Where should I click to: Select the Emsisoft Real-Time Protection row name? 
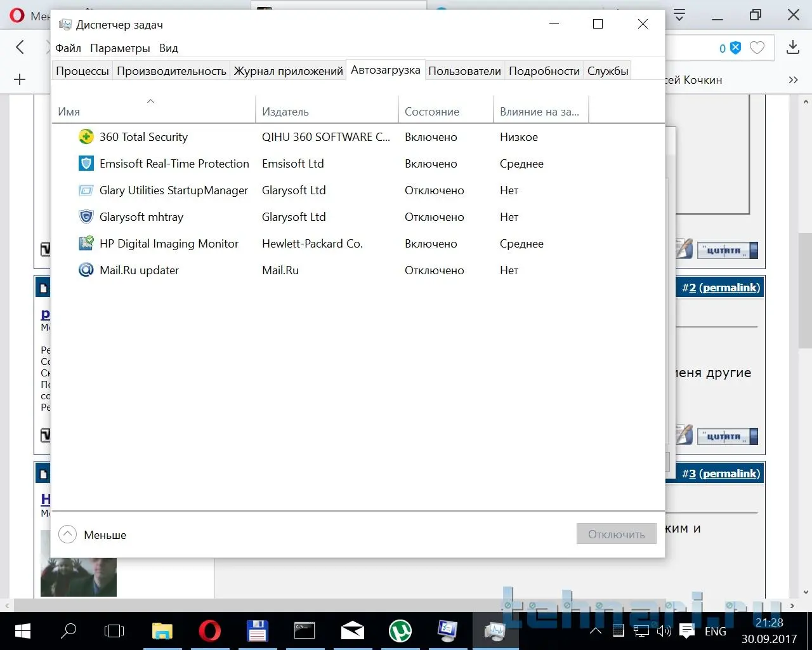(174, 164)
